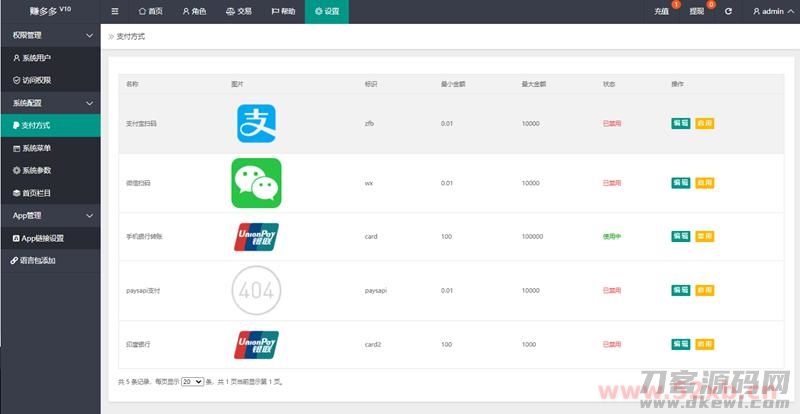800x414 pixels.
Task: Click the 名称 column header
Action: [132, 84]
